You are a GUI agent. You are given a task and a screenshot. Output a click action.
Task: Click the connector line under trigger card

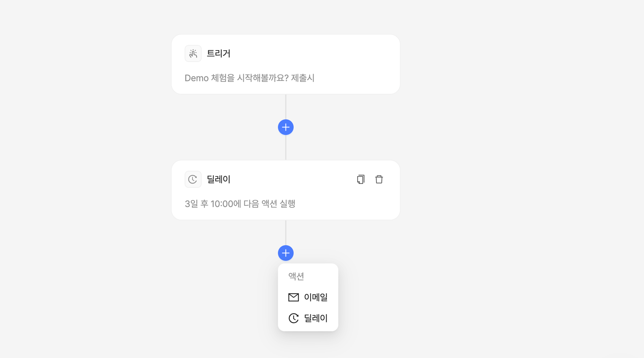[x=286, y=107]
